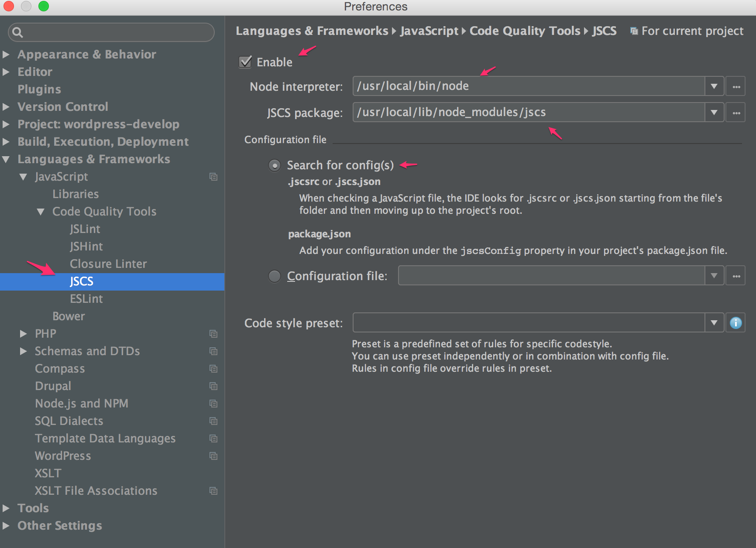
Task: Open the Drupal settings page
Action: point(53,386)
